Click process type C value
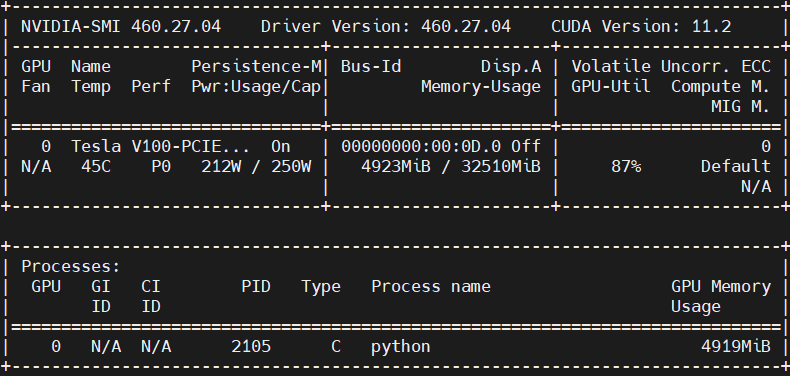The width and height of the screenshot is (790, 376). (x=336, y=347)
